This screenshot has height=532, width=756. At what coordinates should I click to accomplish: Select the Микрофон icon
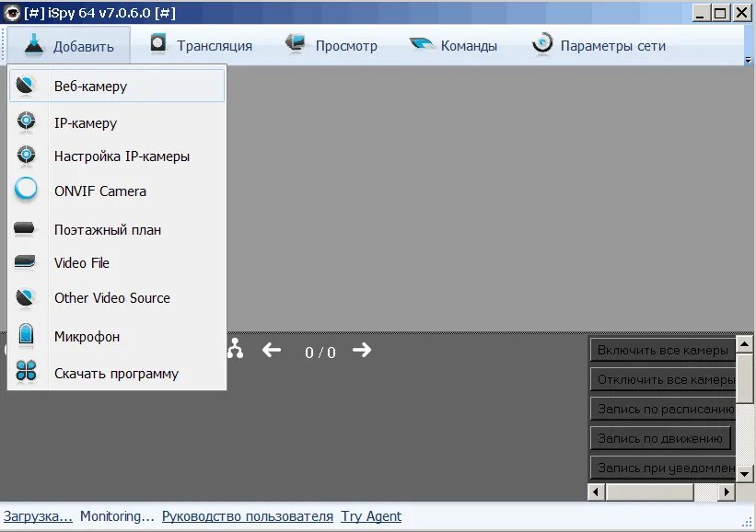pos(26,335)
